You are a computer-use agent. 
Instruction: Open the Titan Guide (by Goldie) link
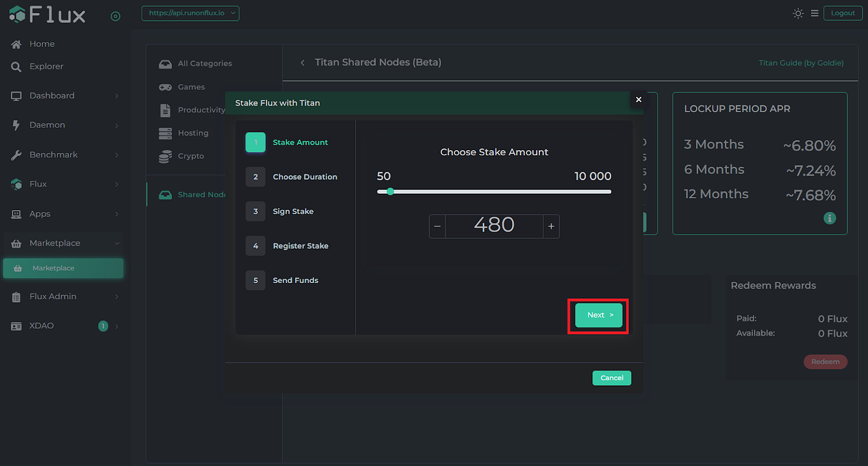pyautogui.click(x=801, y=63)
